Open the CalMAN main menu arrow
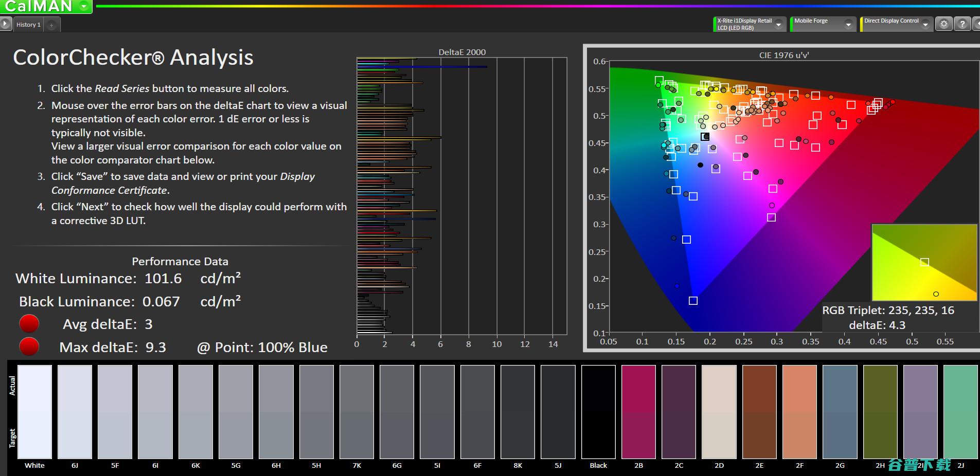The width and height of the screenshot is (980, 476). 84,7
